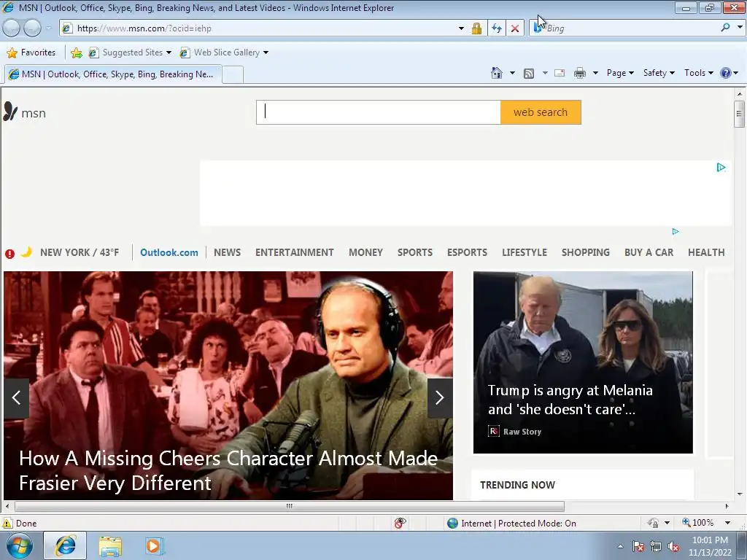Screen dimensions: 747x560
Task: Open Windows Start button
Action: click(19, 545)
